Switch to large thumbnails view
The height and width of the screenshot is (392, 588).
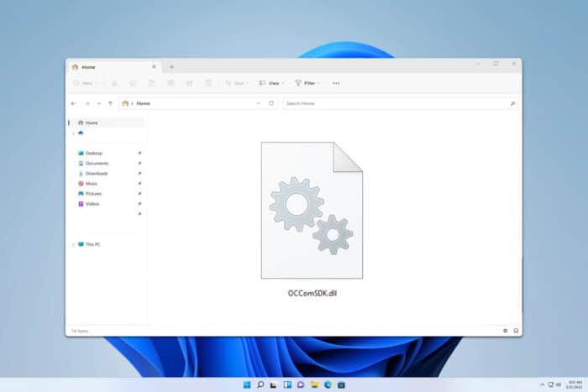(x=516, y=331)
